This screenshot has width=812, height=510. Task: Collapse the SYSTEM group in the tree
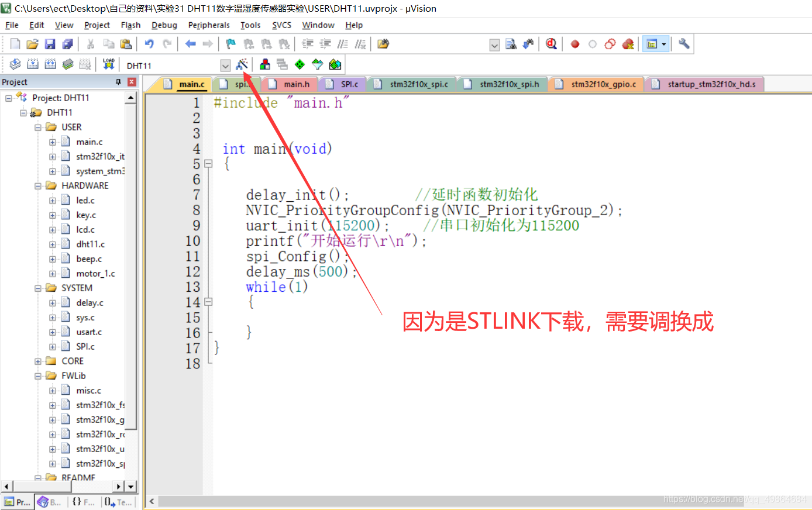tap(38, 288)
